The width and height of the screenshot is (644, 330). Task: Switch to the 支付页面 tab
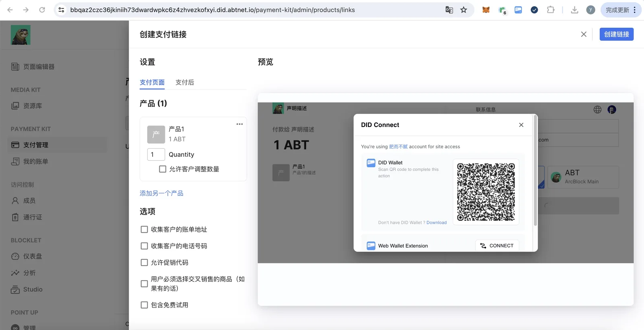[x=152, y=82]
